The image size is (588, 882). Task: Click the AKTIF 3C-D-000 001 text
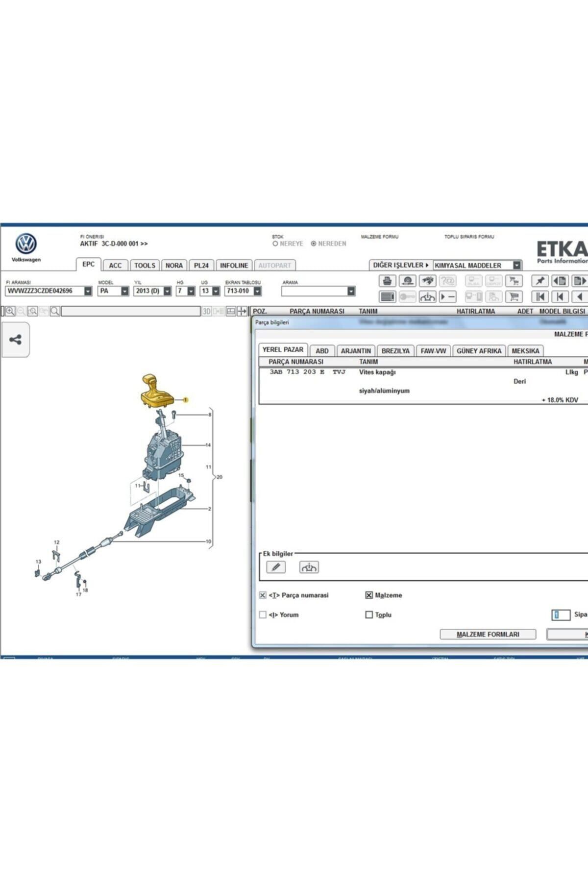tap(114, 244)
